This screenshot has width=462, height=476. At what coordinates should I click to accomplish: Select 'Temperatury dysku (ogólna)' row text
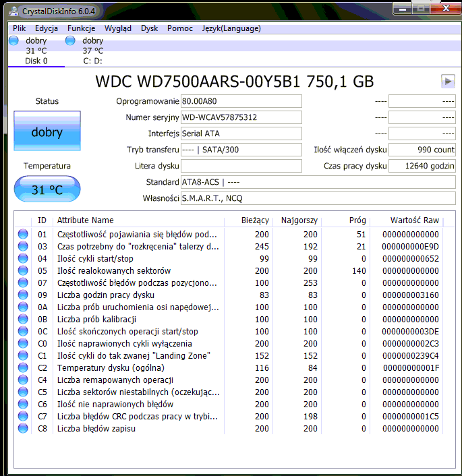click(111, 368)
